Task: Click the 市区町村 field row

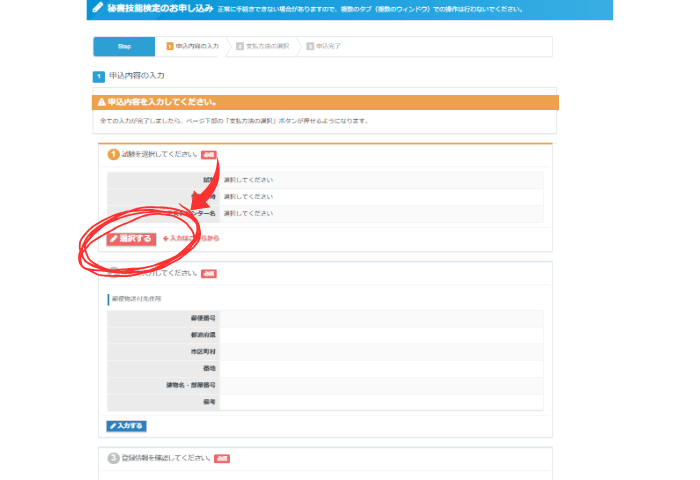Action: pyautogui.click(x=380, y=352)
